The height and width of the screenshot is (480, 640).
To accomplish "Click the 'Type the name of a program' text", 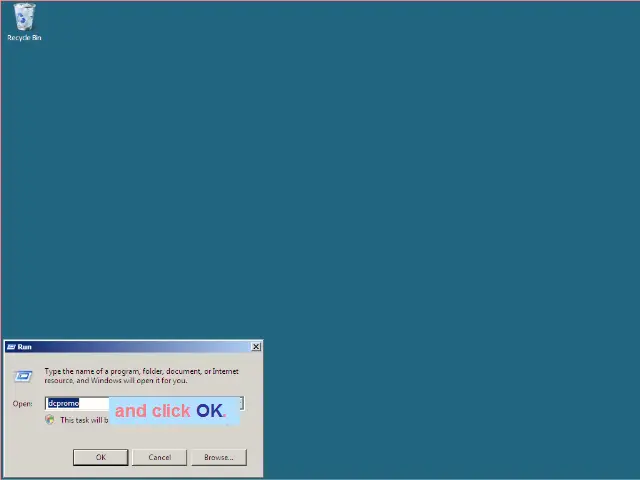I will click(x=141, y=376).
